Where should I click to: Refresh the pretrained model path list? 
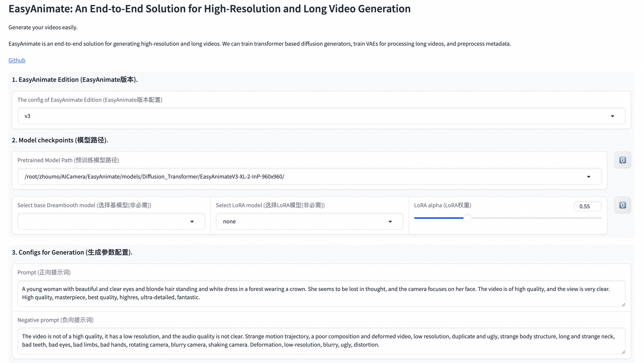click(x=623, y=160)
